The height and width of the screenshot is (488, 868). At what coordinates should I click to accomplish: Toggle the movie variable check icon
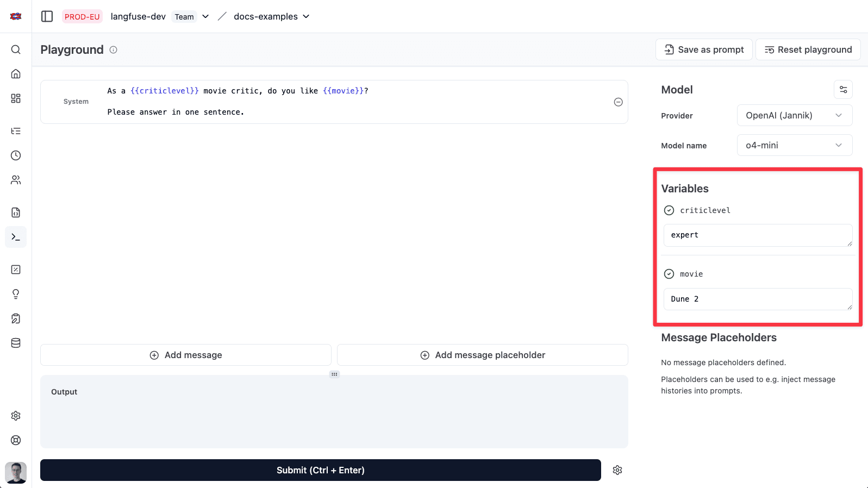[x=669, y=274]
